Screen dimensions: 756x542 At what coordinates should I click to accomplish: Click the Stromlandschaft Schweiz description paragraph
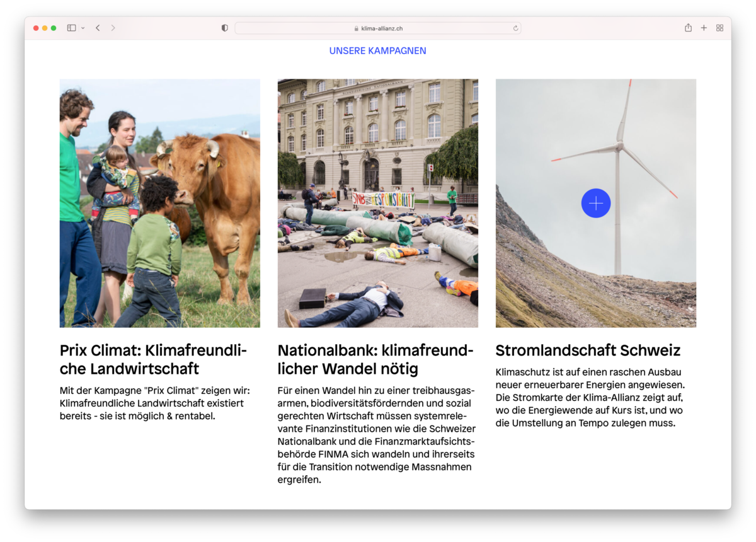point(590,398)
